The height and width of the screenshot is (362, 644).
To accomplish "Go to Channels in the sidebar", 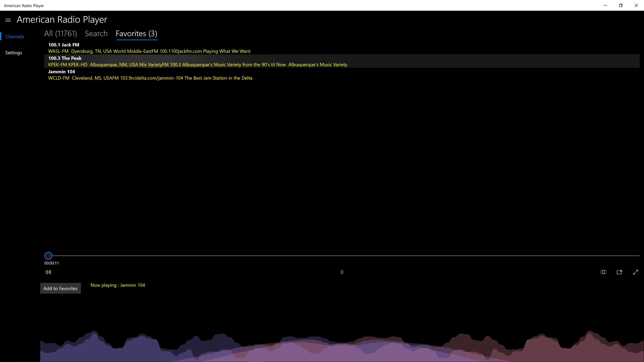I will point(15,37).
